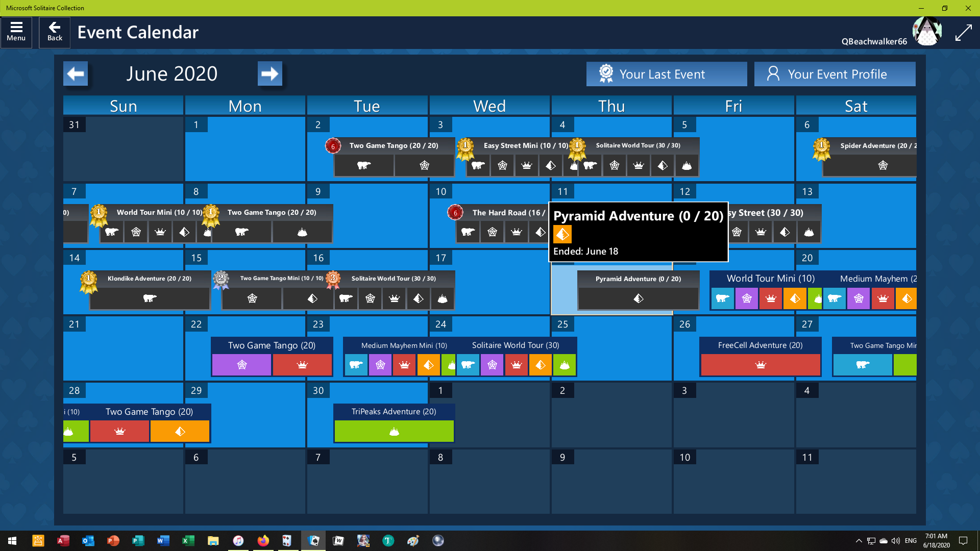Go to previous month with left arrow

pos(76,74)
